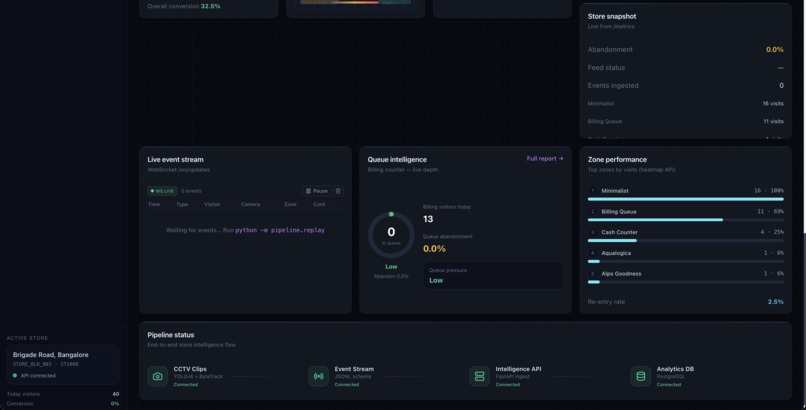806x410 pixels.
Task: Click the Abandonment 0.0% value in Store snapshot
Action: point(775,50)
